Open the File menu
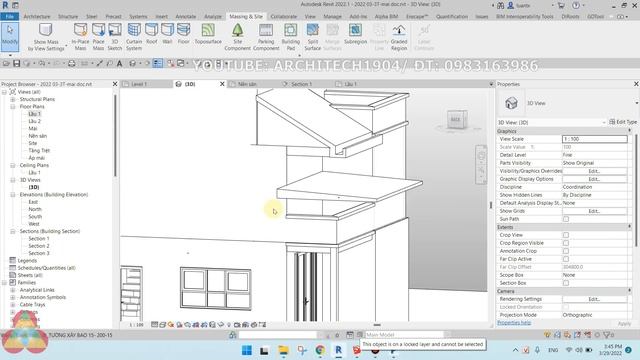Screen dimensions: 640x360 (x=9, y=16)
